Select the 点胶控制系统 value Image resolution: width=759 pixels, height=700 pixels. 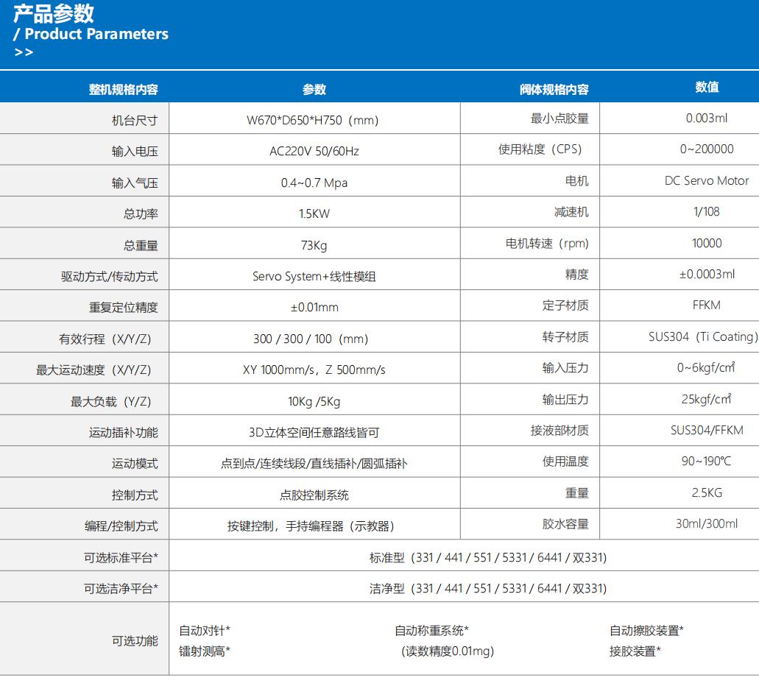(314, 495)
